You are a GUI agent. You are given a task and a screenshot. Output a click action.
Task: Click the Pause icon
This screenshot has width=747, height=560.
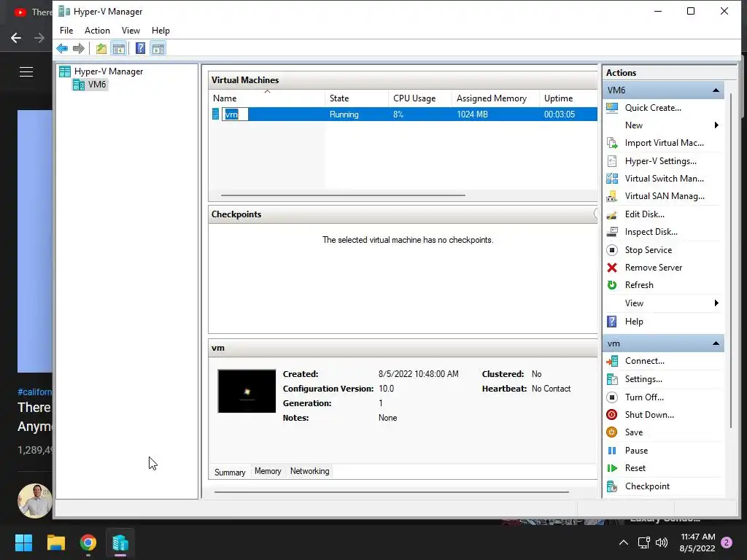[612, 451]
